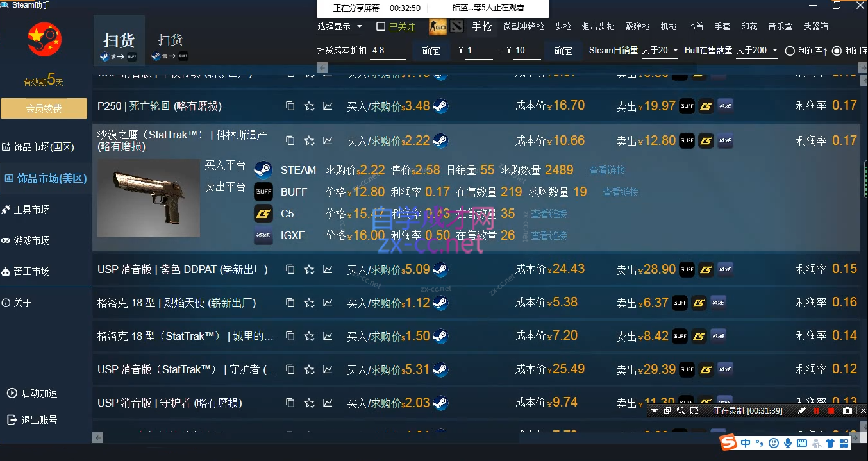Select the CS:GO game icon filter
The image size is (868, 461).
[438, 26]
